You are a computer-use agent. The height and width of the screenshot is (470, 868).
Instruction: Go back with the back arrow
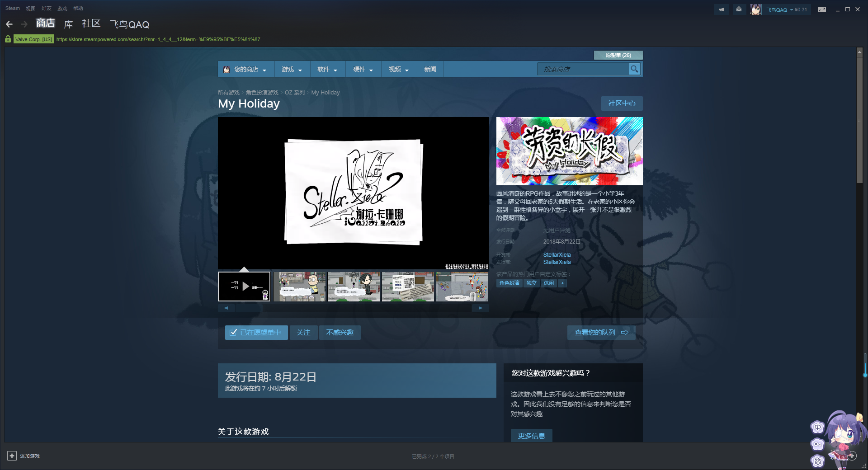point(9,24)
